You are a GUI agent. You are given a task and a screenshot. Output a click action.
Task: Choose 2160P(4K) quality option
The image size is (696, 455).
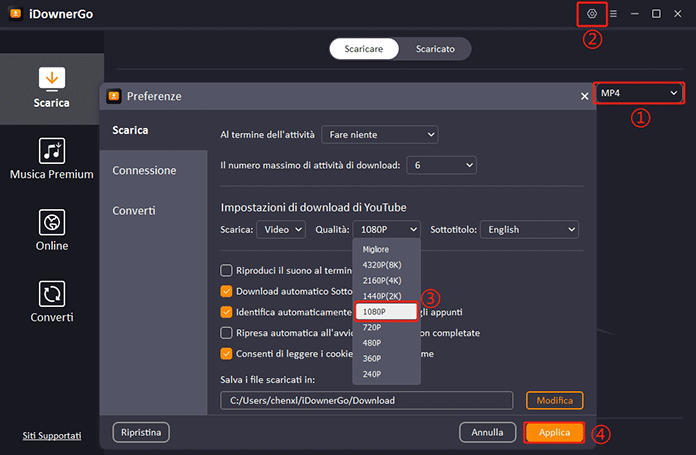386,281
